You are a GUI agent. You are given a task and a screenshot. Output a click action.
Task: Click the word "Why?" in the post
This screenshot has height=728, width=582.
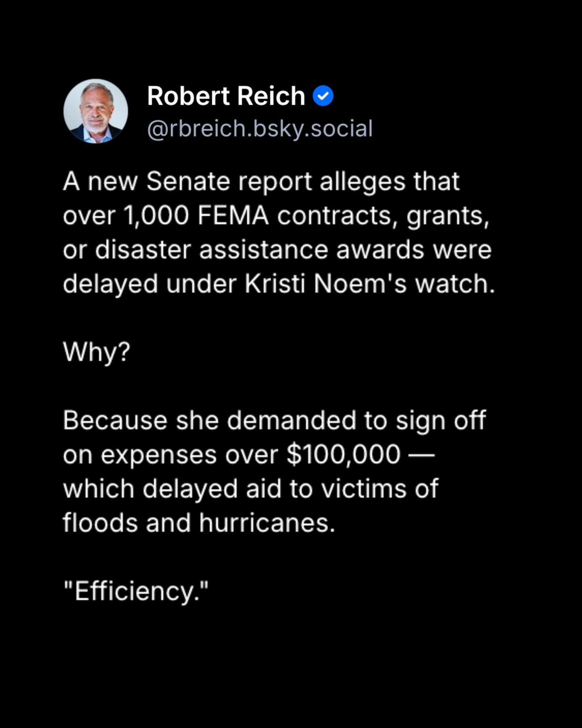pos(97,352)
